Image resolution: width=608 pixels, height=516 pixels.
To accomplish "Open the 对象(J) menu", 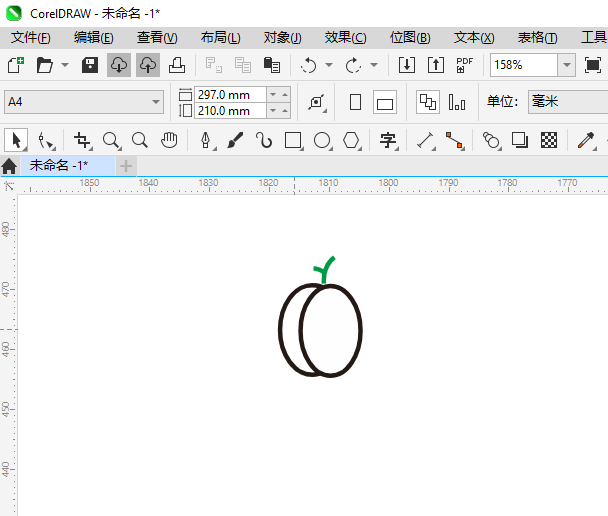I will [283, 38].
